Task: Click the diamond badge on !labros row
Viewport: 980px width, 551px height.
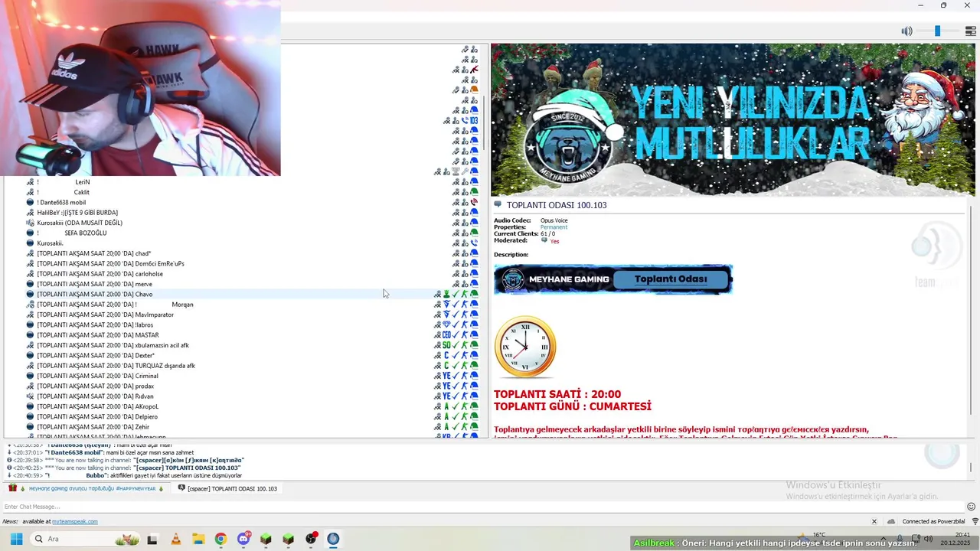Action: [x=446, y=324]
